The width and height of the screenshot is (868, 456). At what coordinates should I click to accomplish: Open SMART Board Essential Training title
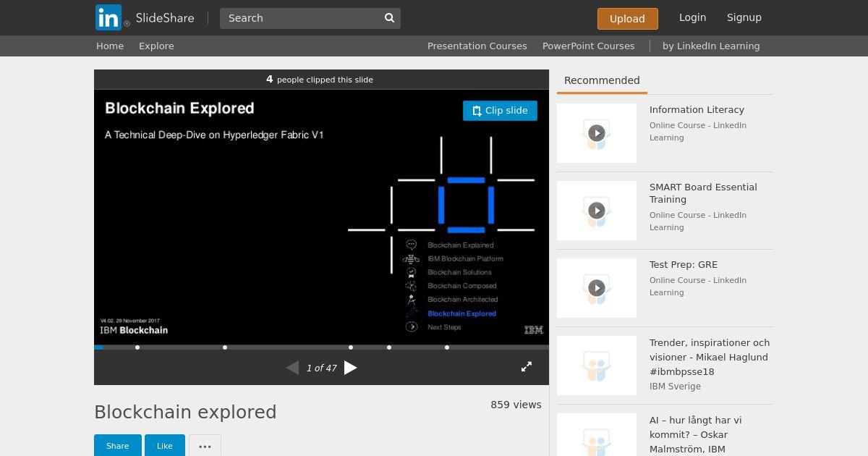coord(703,193)
